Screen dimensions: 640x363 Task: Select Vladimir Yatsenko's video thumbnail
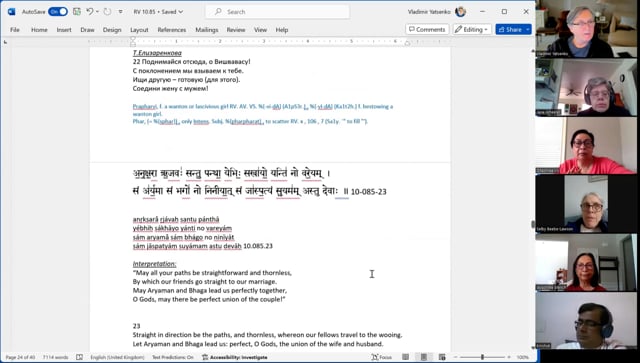click(x=586, y=29)
